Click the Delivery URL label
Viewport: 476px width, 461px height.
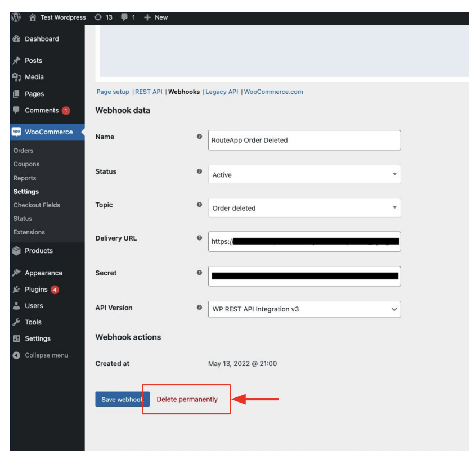tap(116, 238)
